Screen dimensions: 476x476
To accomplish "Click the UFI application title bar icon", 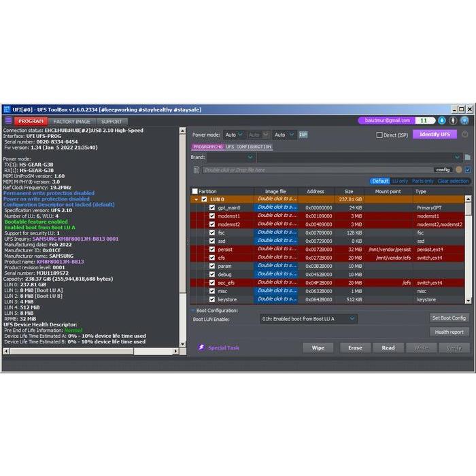I will 7,109.
